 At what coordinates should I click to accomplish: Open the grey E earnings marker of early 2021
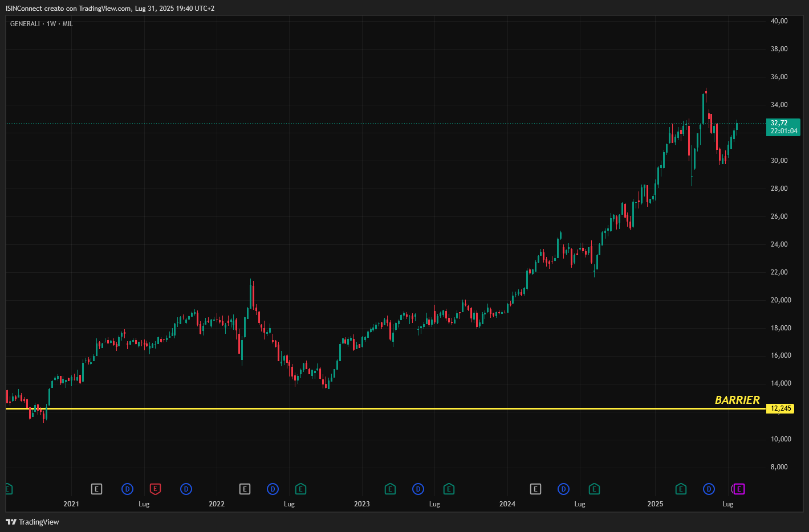(x=97, y=489)
